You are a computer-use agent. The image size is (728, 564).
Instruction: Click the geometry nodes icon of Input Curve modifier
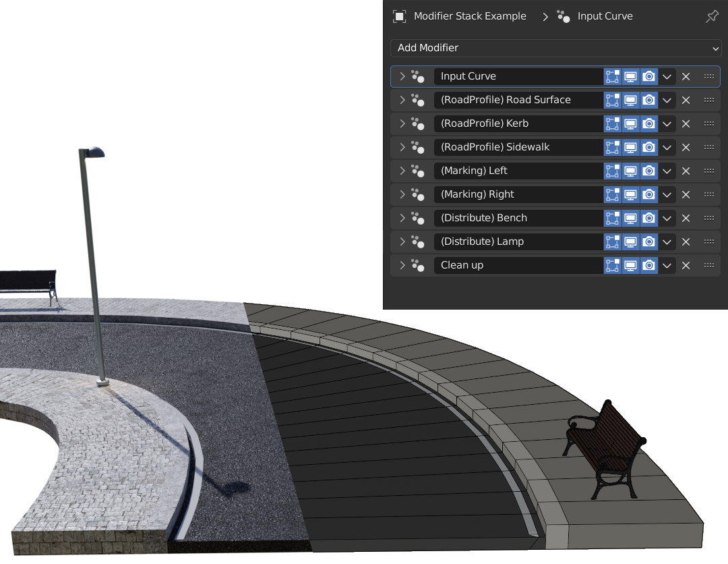(x=418, y=76)
